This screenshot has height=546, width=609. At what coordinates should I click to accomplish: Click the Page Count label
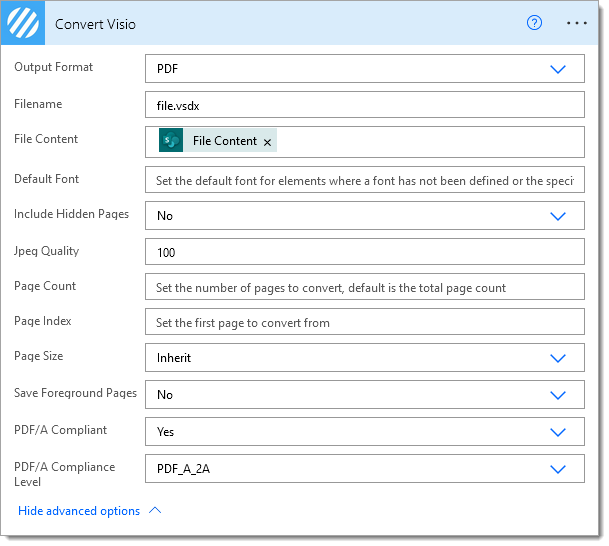pyautogui.click(x=45, y=286)
